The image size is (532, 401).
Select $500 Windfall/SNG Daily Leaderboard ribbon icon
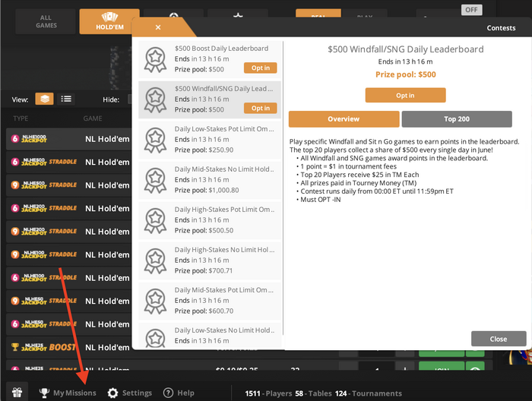point(155,100)
